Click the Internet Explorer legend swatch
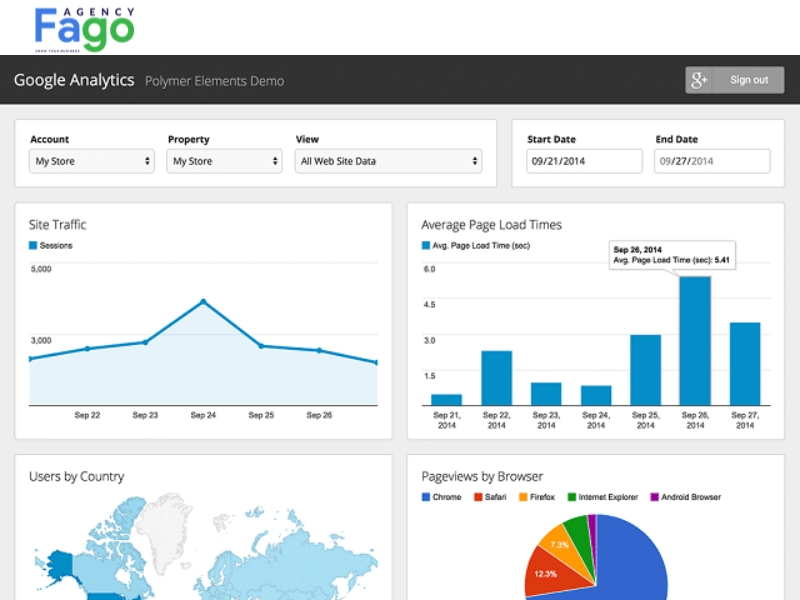Image resolution: width=800 pixels, height=600 pixels. coord(572,497)
